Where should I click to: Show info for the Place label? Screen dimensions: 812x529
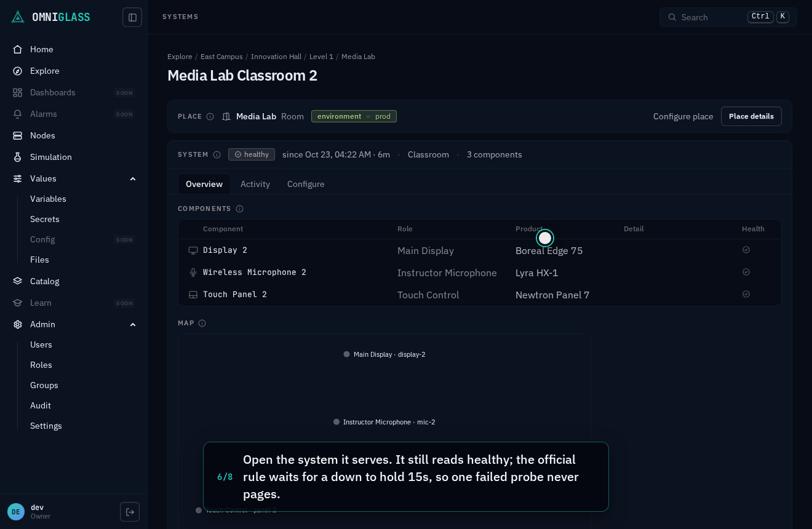pos(210,116)
